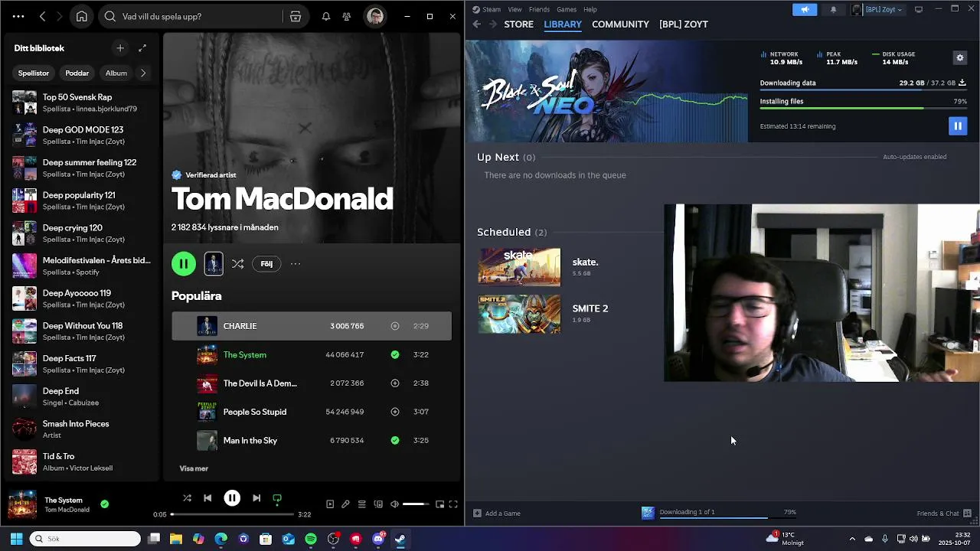980x551 pixels.
Task: Open Spotify three-dot main menu
Action: 18,16
